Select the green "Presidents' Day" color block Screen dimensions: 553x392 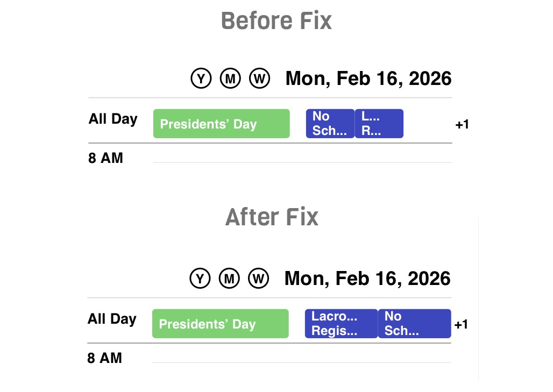(x=220, y=323)
